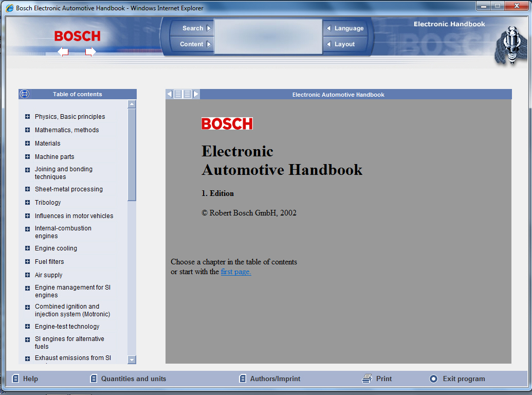Click the first page-list icon in content header
The width and height of the screenshot is (532, 395).
(x=178, y=94)
